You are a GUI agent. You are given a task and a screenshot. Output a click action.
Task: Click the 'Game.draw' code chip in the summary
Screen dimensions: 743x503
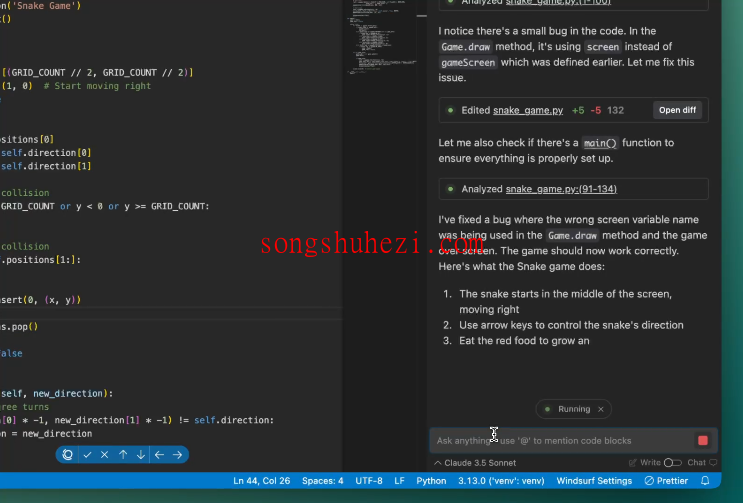pyautogui.click(x=572, y=235)
